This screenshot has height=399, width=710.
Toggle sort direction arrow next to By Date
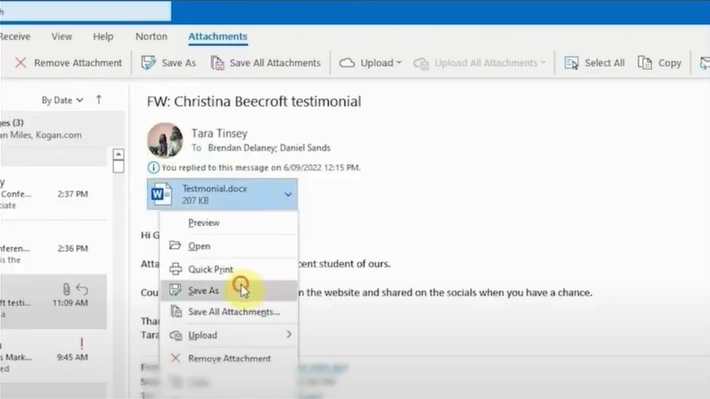[x=99, y=100]
